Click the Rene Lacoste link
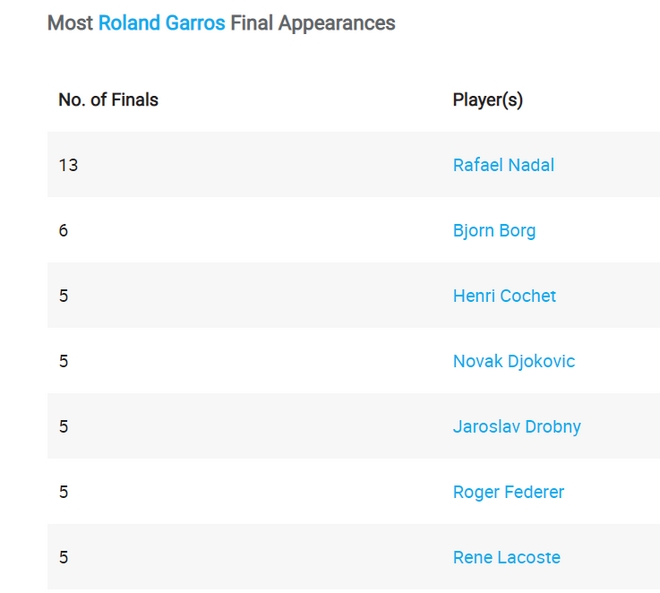Screen dimensions: 660x593 coord(506,557)
